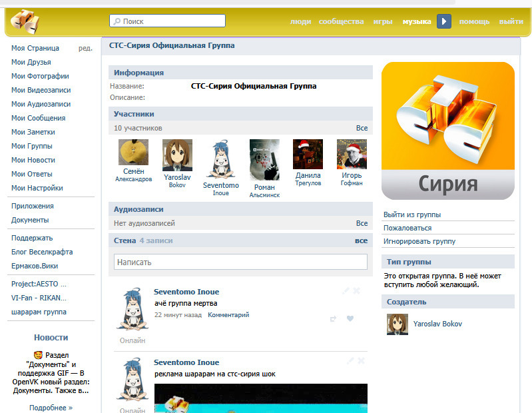
Task: Open the музыка section
Action: [x=417, y=21]
